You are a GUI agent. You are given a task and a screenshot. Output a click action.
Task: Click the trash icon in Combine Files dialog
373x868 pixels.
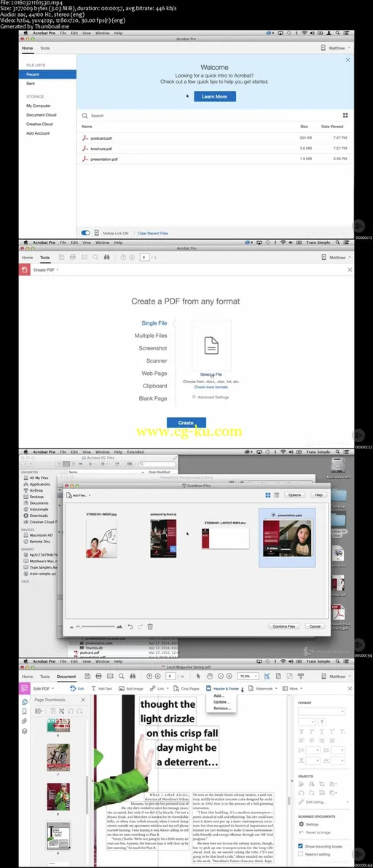(150, 626)
